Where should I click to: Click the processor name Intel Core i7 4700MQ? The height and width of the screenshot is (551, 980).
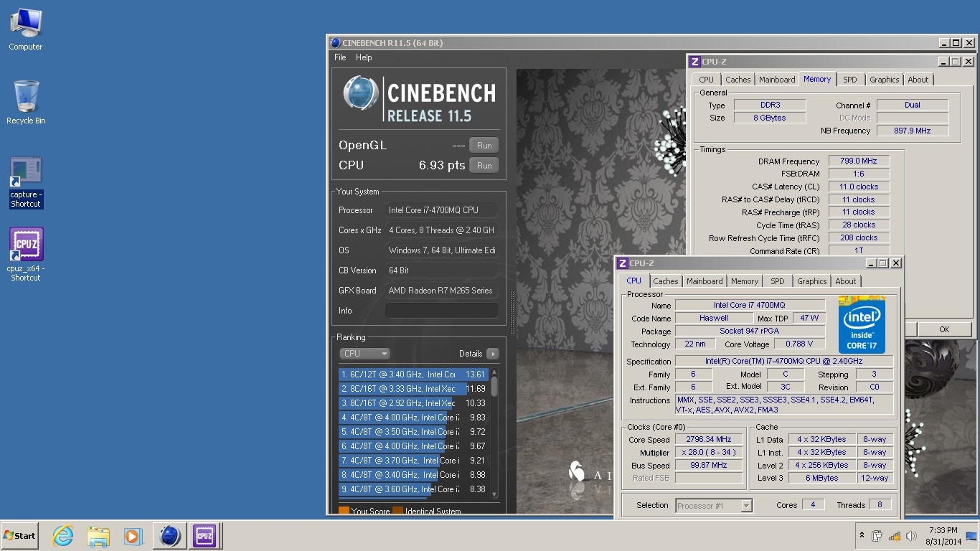tap(749, 306)
